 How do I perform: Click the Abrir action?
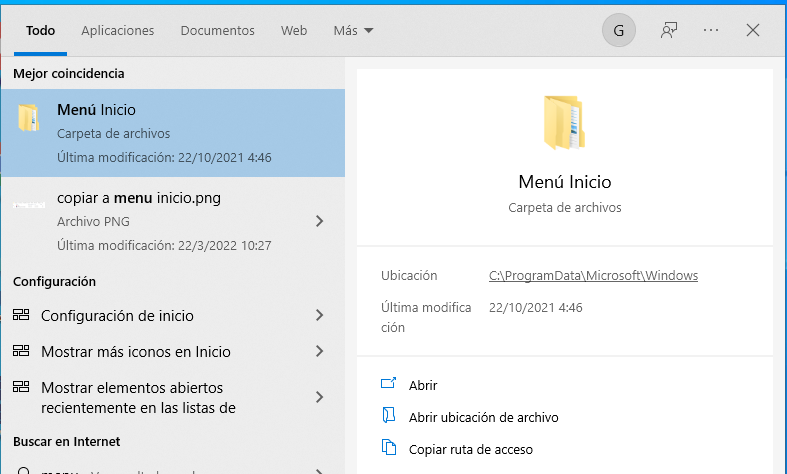coord(423,385)
